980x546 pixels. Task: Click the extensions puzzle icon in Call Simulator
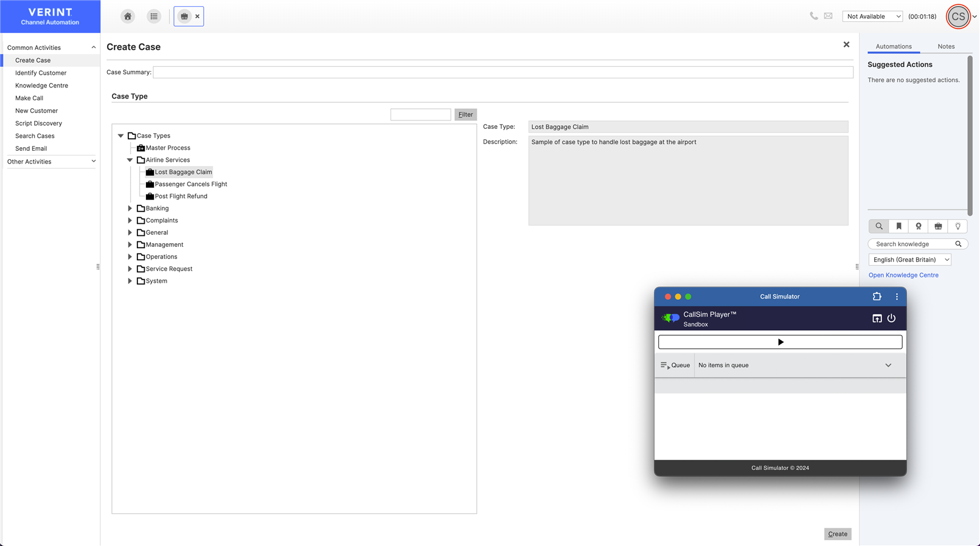(x=877, y=297)
